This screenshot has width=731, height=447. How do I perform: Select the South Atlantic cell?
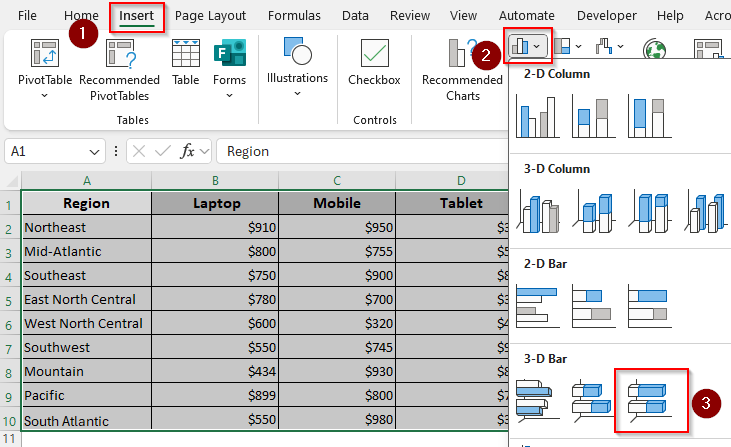87,419
